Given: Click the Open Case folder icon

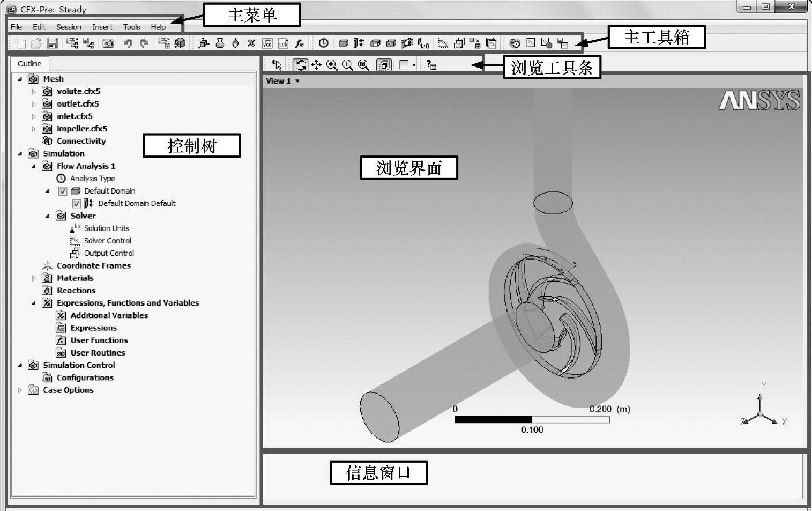Looking at the screenshot, I should click(36, 43).
